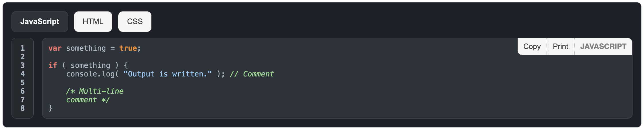
Task: Click line number 8 in gutter
Action: (x=22, y=108)
